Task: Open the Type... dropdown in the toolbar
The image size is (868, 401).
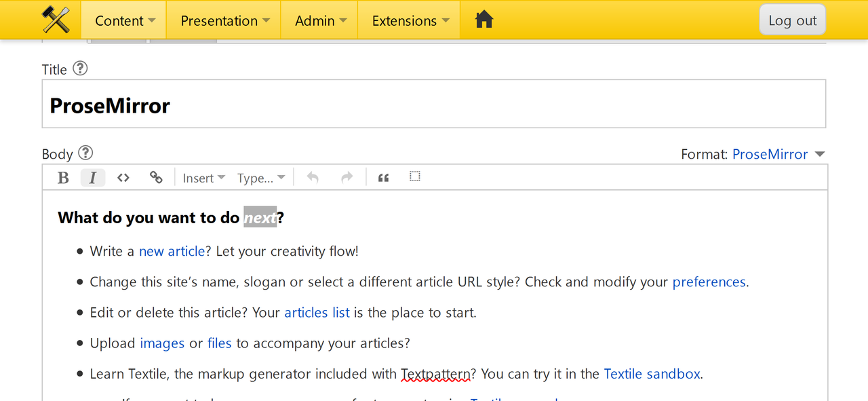Action: [x=261, y=178]
